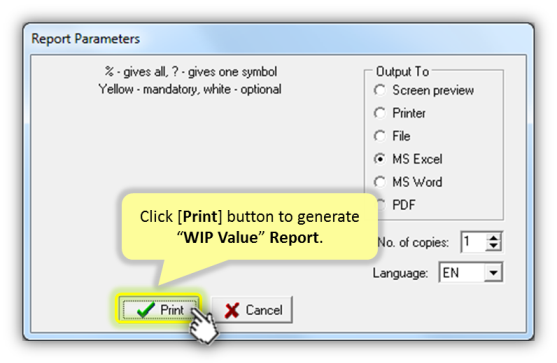
Task: Choose MS Word output option
Action: tap(380, 182)
